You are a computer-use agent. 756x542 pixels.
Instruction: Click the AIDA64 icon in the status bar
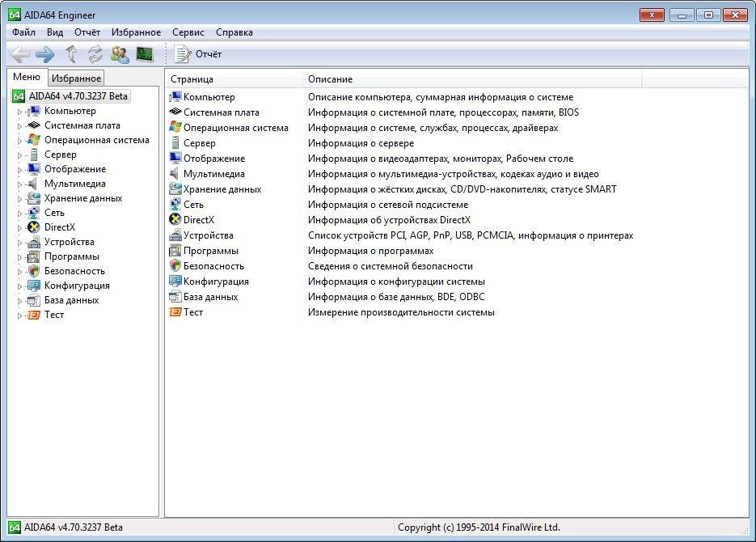click(x=15, y=527)
